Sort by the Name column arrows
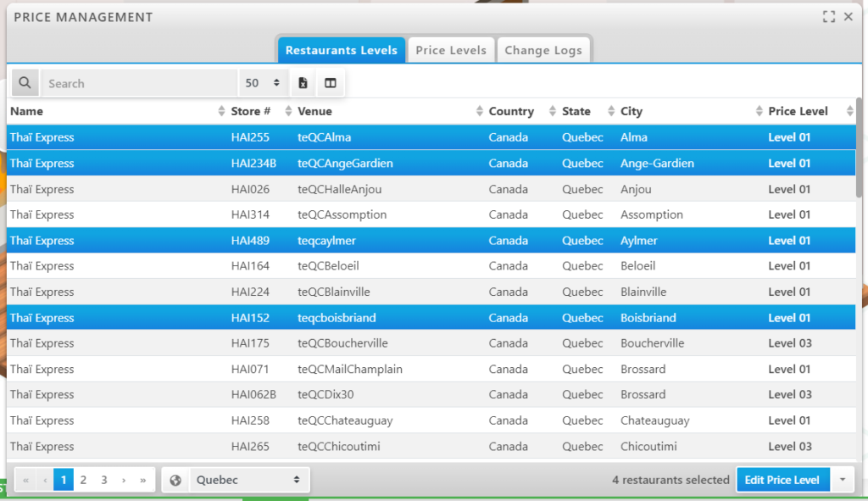 point(221,111)
